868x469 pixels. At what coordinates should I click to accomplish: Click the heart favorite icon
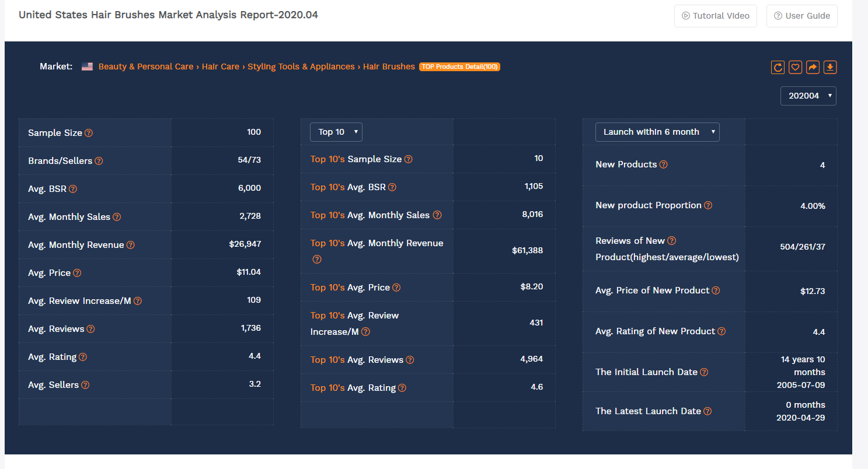pos(795,68)
